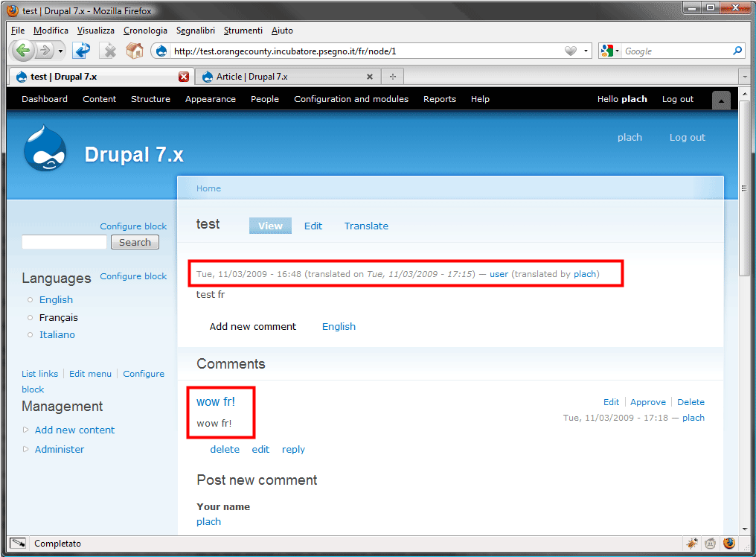Screen dimensions: 756x557
Task: Open Appearance in the admin toolbar
Action: [x=211, y=99]
